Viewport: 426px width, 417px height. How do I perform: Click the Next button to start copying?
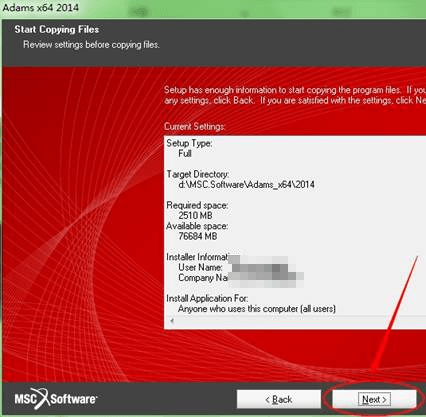[x=374, y=399]
